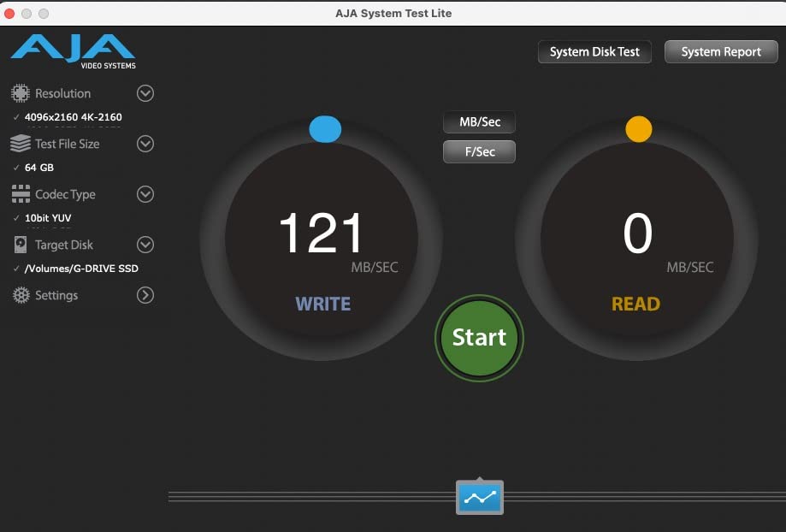Click the Target Disk label
Viewport: 786px width, 532px height.
pos(63,245)
